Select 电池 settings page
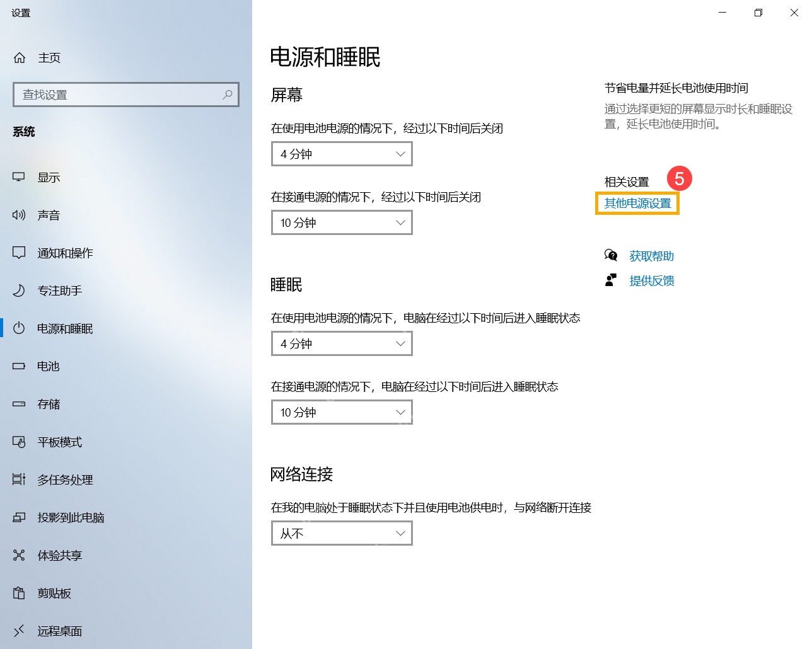The height and width of the screenshot is (649, 812). pyautogui.click(x=126, y=367)
